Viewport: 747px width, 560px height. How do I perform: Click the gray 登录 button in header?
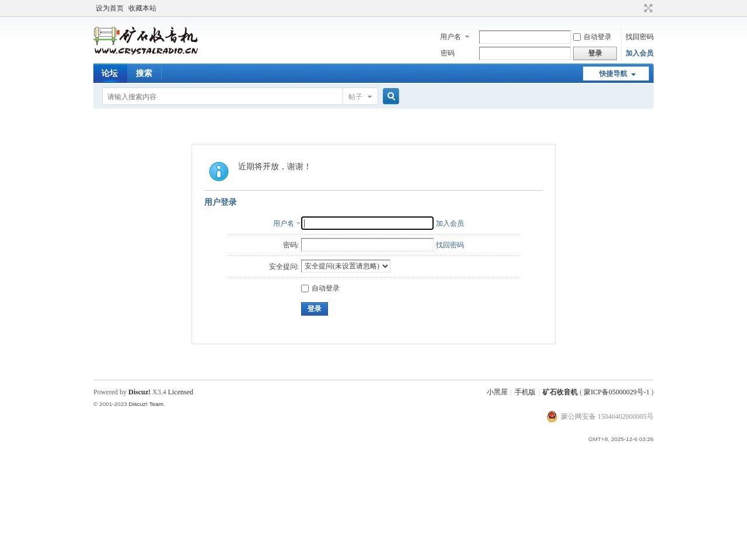tap(595, 53)
